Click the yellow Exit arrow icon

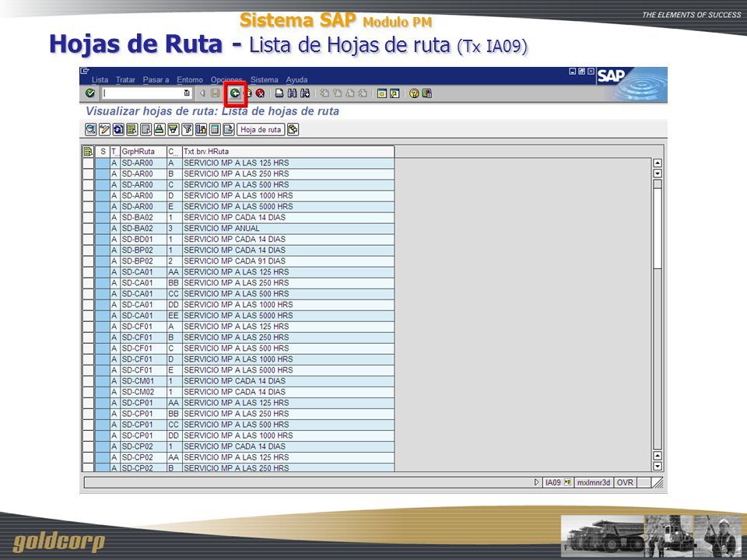247,93
